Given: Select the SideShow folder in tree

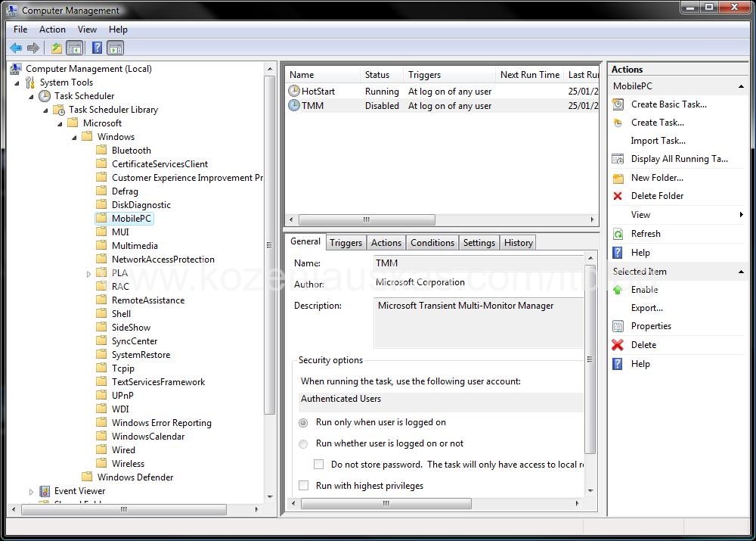Looking at the screenshot, I should coord(131,328).
